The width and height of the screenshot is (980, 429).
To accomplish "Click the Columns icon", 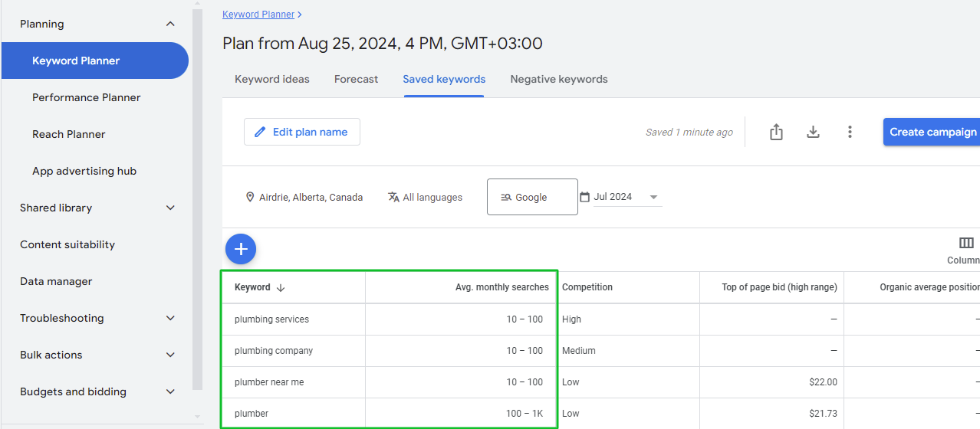I will [966, 243].
